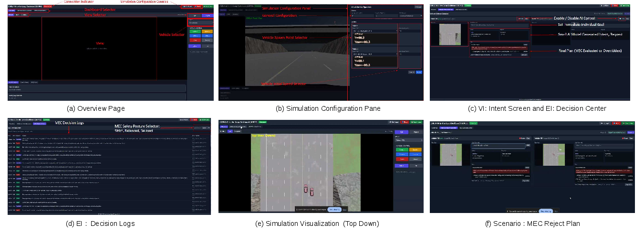Open Configure in the Overview Page top bar

(187, 6)
